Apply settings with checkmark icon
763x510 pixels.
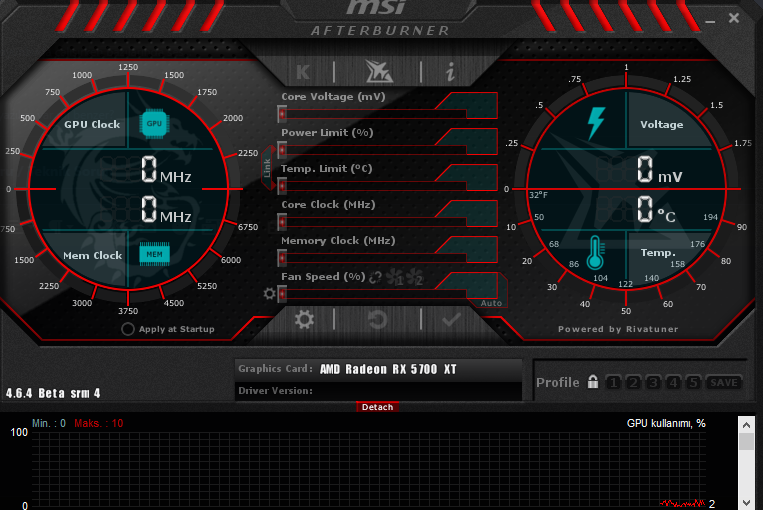[x=451, y=320]
